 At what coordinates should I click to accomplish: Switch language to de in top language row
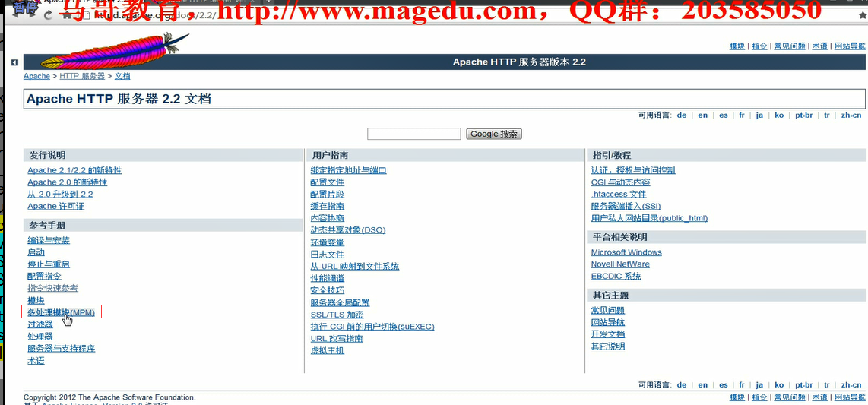point(682,115)
